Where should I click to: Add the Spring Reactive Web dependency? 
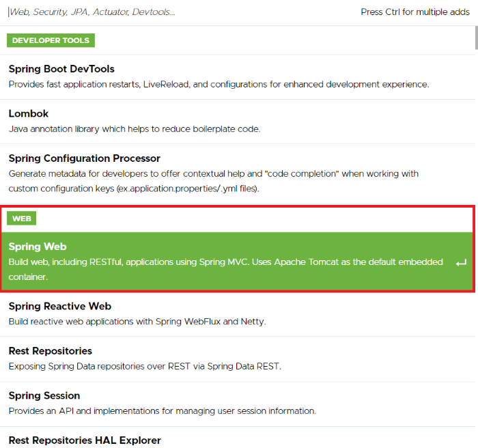(x=238, y=314)
